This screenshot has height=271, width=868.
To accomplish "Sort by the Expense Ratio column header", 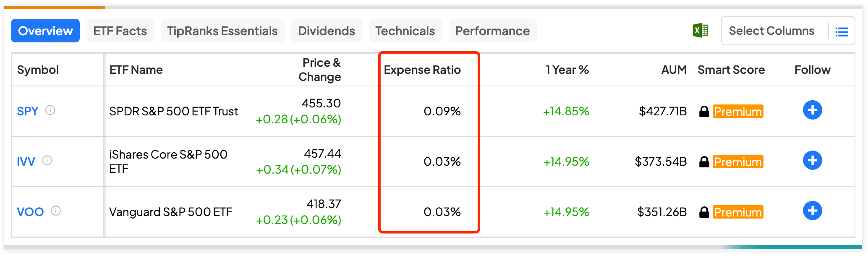I will pyautogui.click(x=422, y=70).
